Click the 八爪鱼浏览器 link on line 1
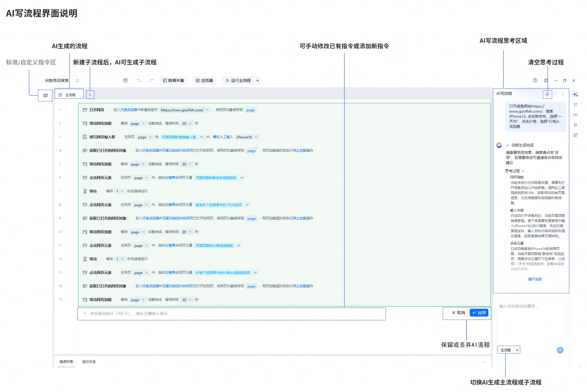 tap(127, 110)
